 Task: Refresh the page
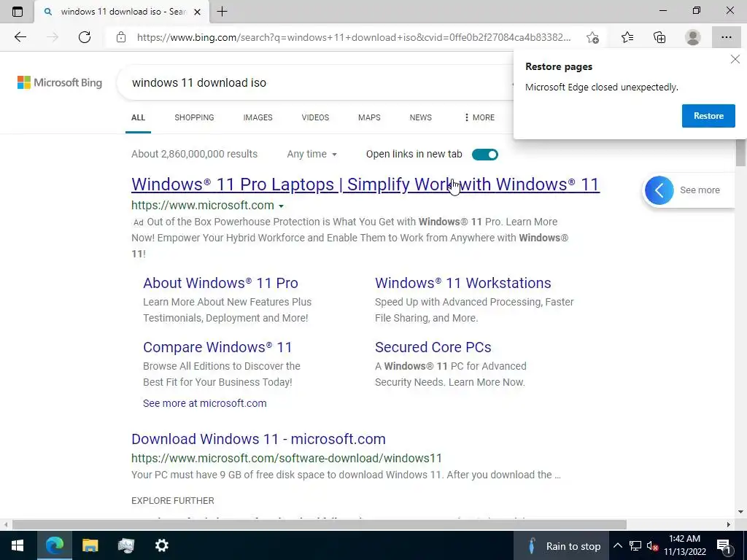(85, 37)
